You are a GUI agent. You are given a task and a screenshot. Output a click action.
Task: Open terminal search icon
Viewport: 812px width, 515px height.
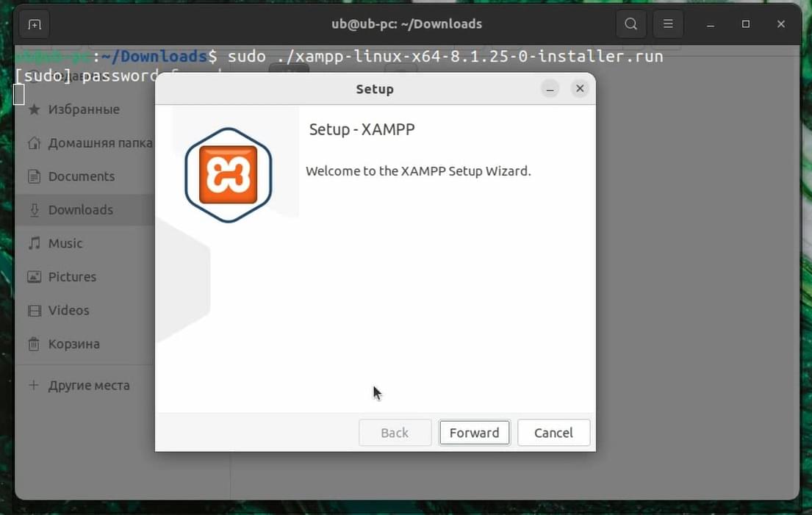pos(630,24)
